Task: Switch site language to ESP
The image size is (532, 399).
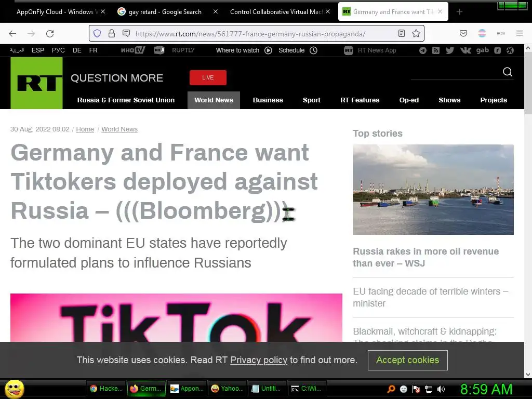Action: point(37,50)
